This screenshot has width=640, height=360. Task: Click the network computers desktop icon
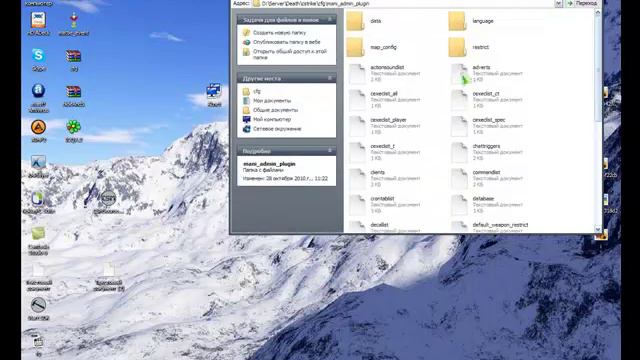[214, 91]
